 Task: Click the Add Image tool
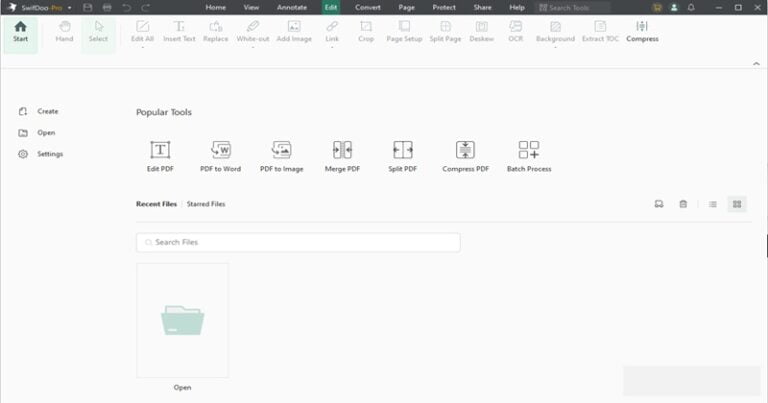tap(294, 31)
